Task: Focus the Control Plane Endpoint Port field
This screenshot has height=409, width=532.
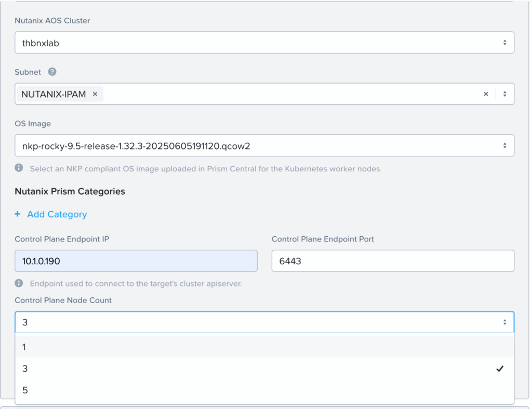Action: [x=393, y=261]
